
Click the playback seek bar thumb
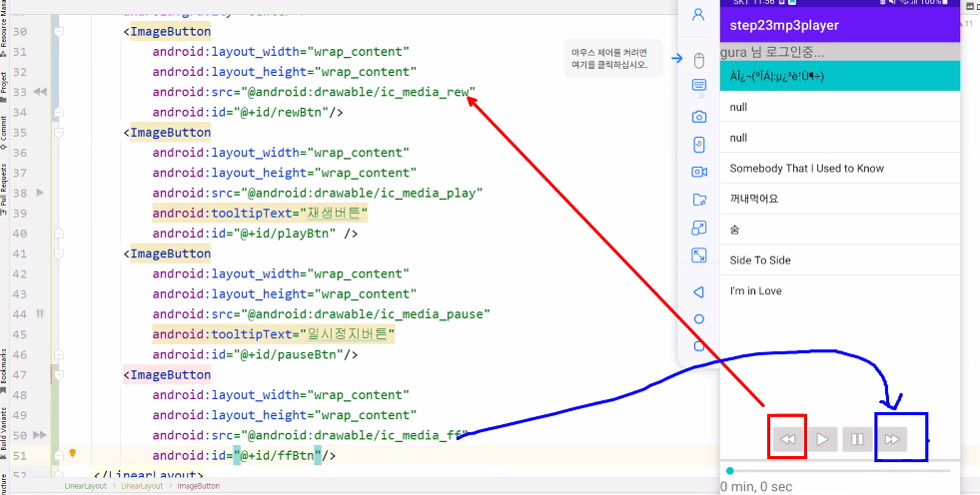730,471
